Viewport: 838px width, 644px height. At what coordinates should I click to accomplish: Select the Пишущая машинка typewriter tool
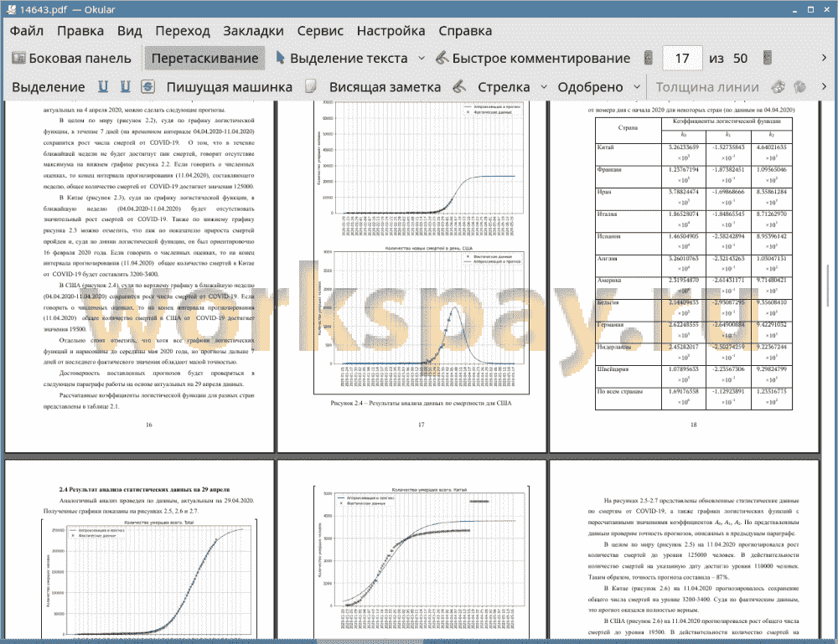(x=230, y=87)
